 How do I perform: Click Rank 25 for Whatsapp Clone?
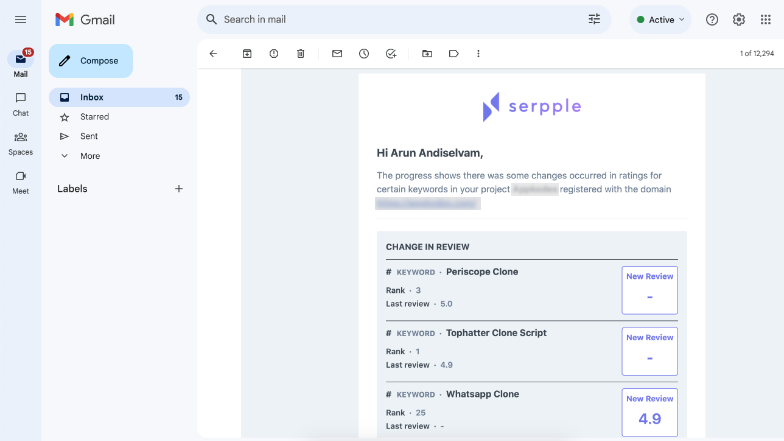[x=420, y=413]
